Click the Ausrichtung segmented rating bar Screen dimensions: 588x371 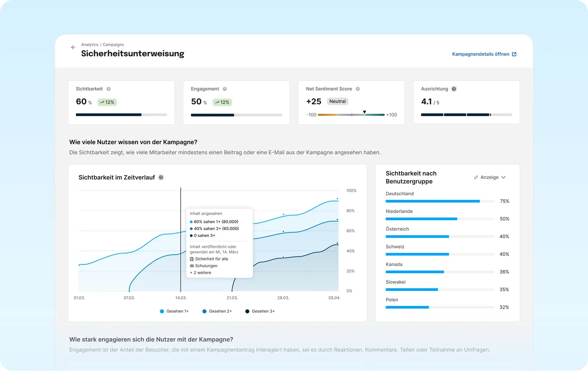(466, 115)
